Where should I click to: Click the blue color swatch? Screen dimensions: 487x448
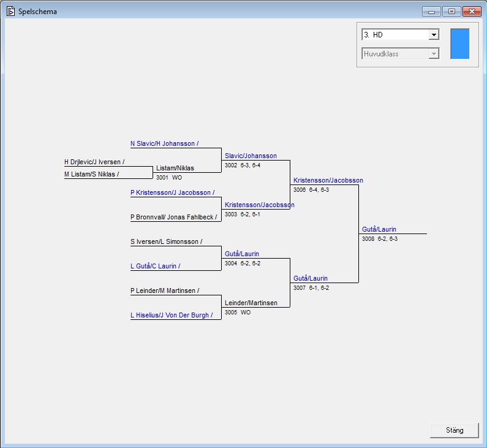point(459,44)
